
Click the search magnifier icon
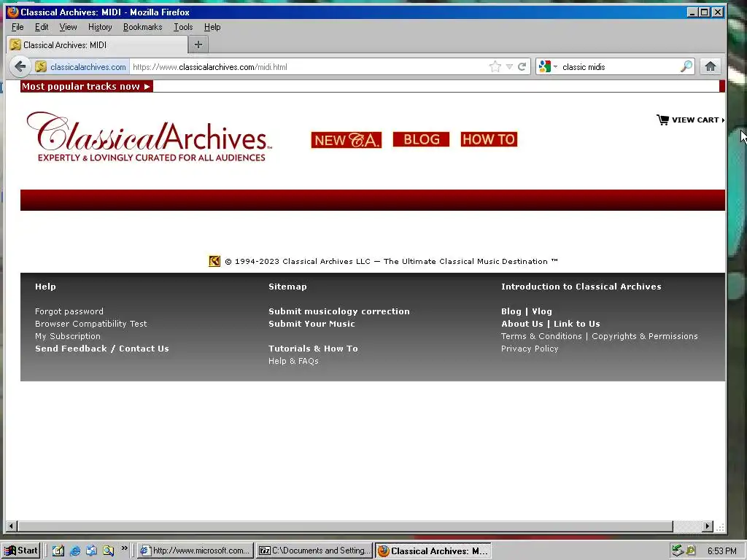tap(686, 66)
